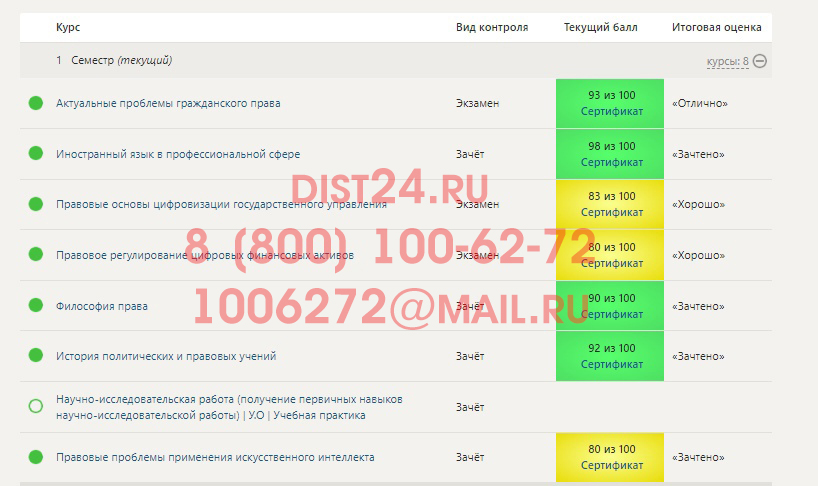The width and height of the screenshot is (818, 486).
Task: Click status dot for Правовое регулирование цифровых активов
Action: click(36, 255)
